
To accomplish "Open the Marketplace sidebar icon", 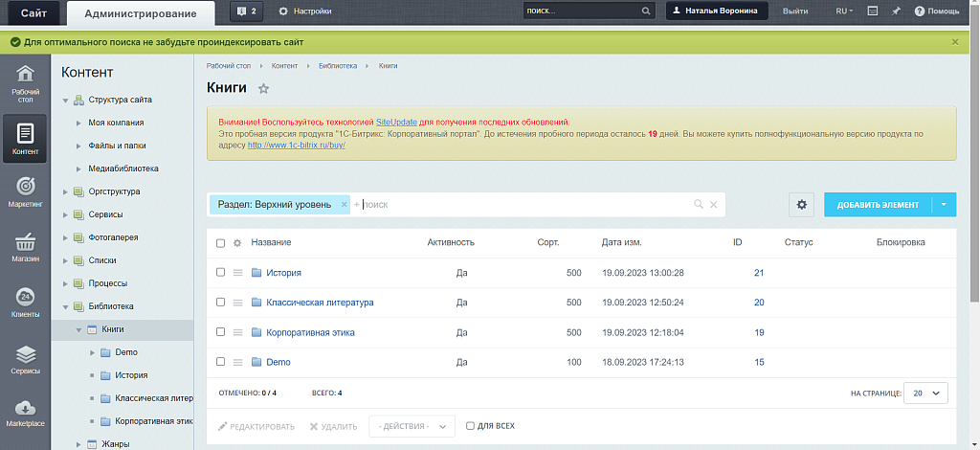I will 25,412.
